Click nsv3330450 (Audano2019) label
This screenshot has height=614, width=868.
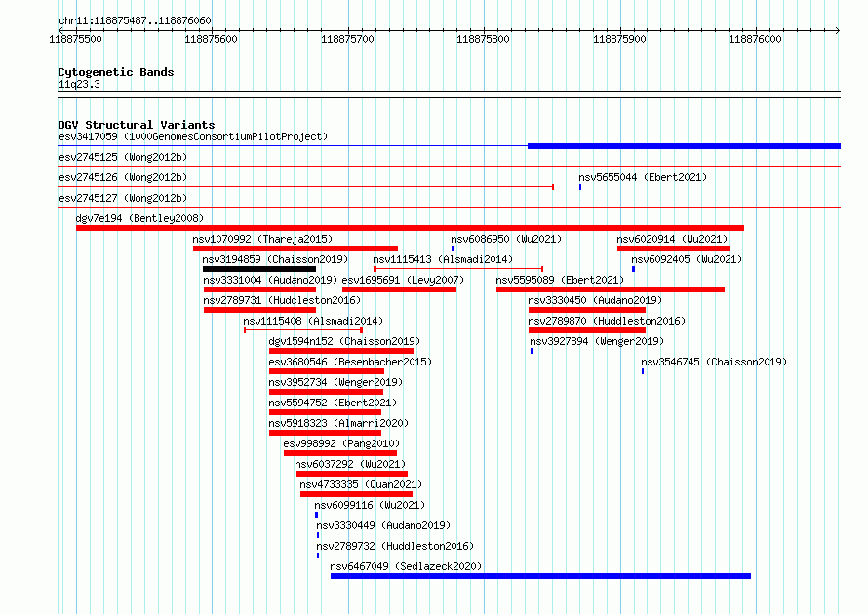tap(595, 300)
